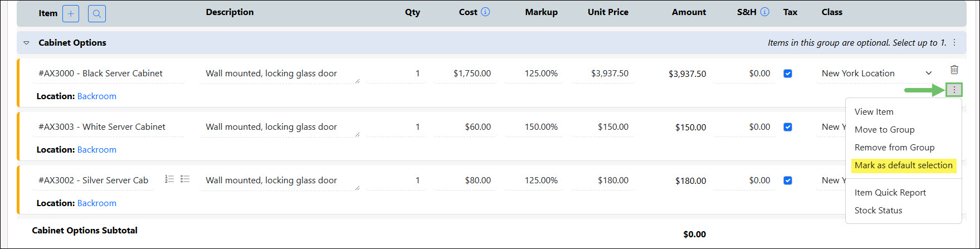The height and width of the screenshot is (249, 980).
Task: Delete the Black Server Cabinet row
Action: [x=954, y=70]
